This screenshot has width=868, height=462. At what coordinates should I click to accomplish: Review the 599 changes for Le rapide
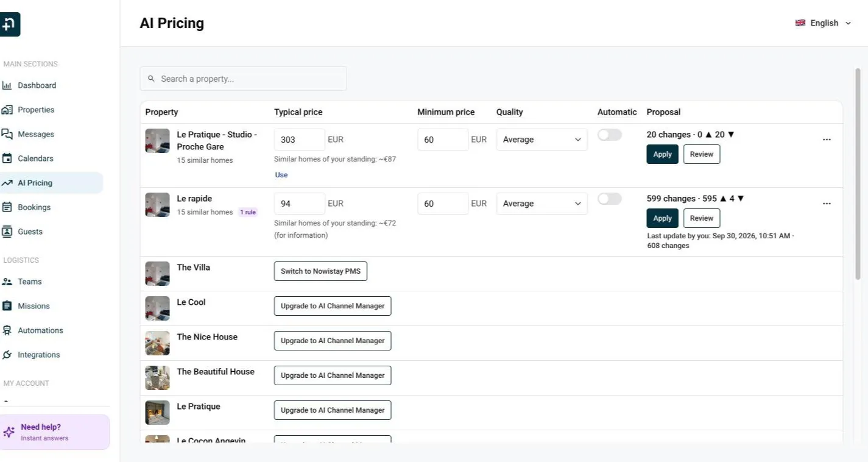click(702, 218)
